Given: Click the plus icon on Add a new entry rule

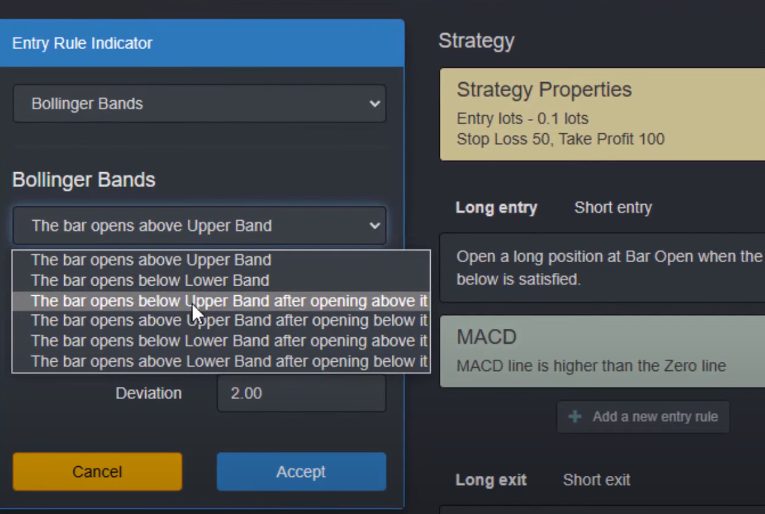Looking at the screenshot, I should [x=575, y=416].
